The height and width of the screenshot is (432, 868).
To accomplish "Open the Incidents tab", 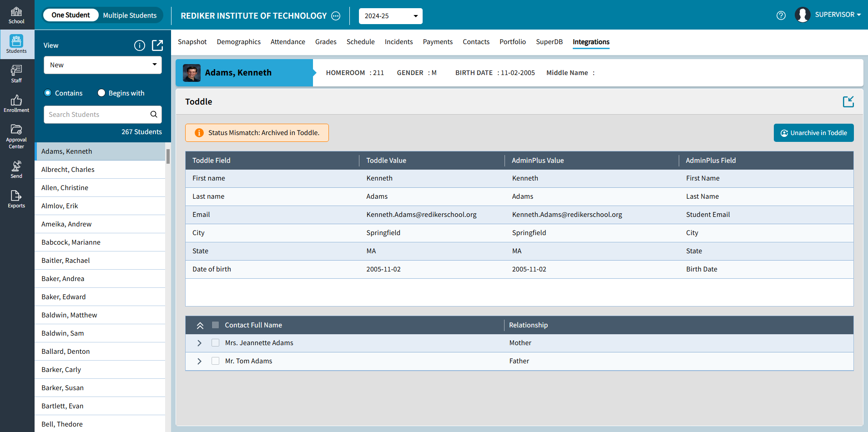I will coord(399,42).
